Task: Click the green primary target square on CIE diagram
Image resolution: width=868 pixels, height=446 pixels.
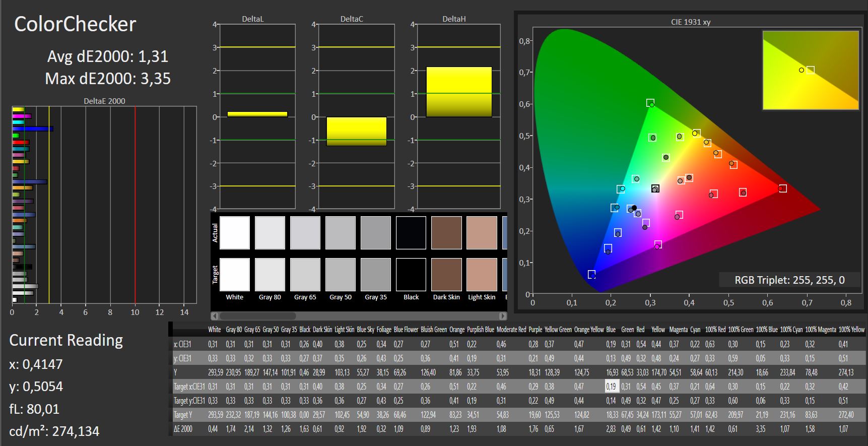Action: click(x=650, y=103)
